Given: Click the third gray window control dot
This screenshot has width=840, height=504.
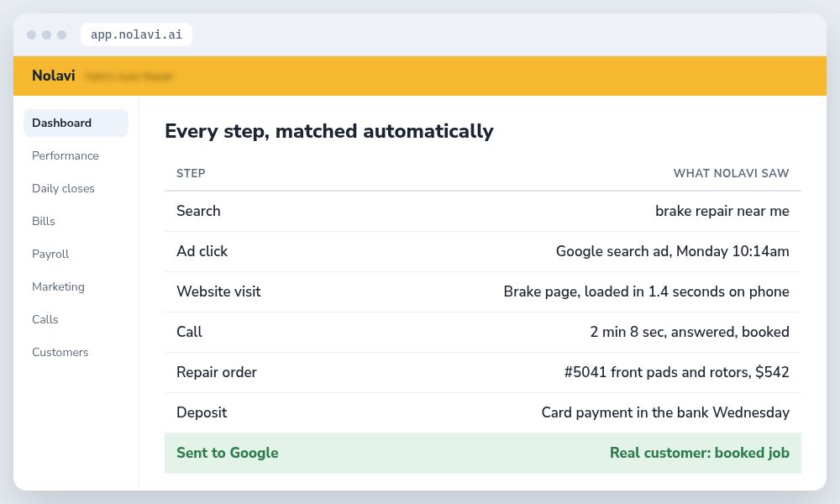Looking at the screenshot, I should click(61, 34).
